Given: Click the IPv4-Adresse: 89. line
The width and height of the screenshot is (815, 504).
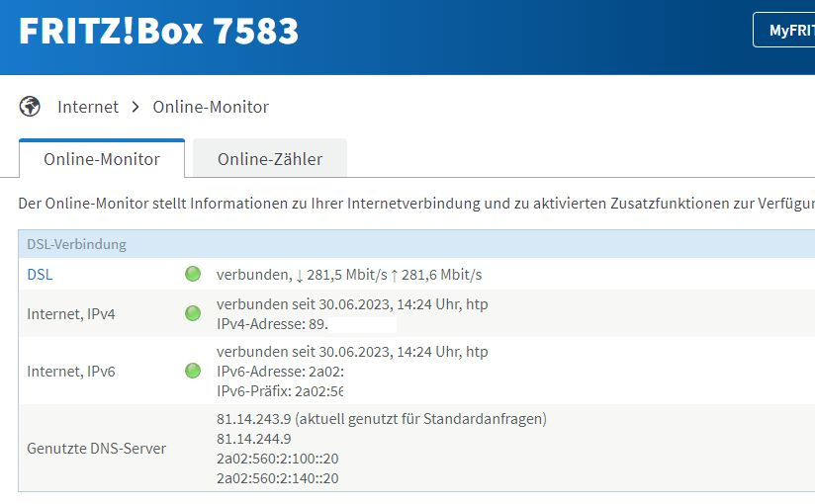Looking at the screenshot, I should (272, 324).
